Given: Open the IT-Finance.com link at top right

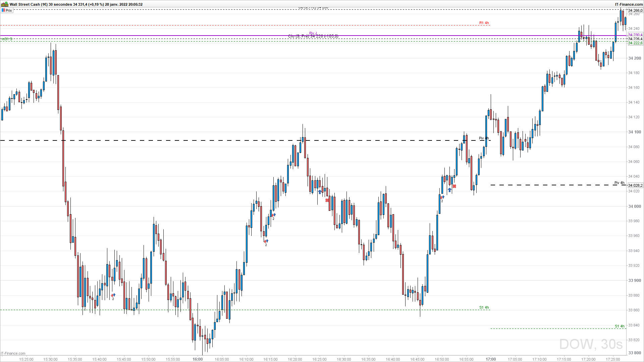Looking at the screenshot, I should (x=629, y=4).
